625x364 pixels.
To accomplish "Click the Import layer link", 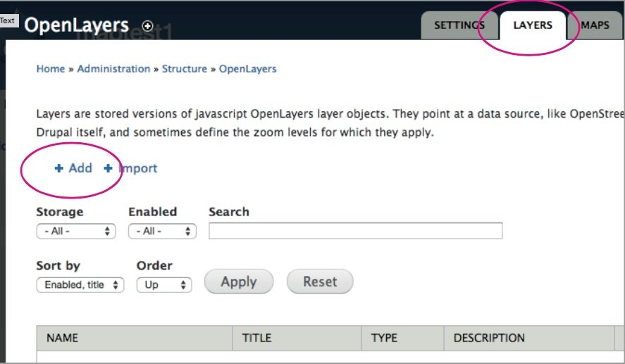I will 137,168.
